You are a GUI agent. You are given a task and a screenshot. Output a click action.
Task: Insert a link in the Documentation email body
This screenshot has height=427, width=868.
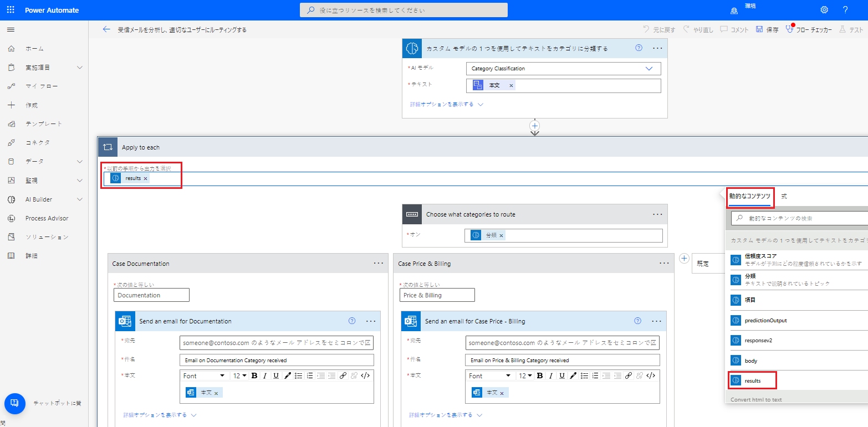[x=343, y=376]
